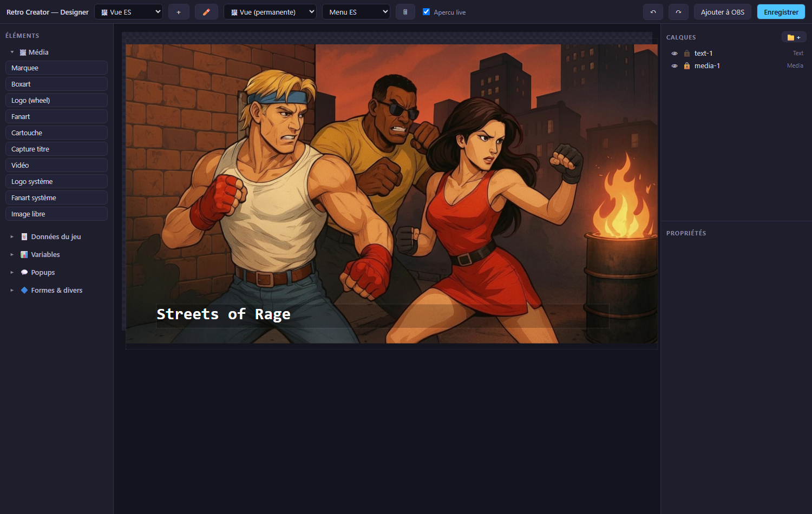812x514 pixels.
Task: Expand the Formes & divers section
Action: [x=12, y=290]
